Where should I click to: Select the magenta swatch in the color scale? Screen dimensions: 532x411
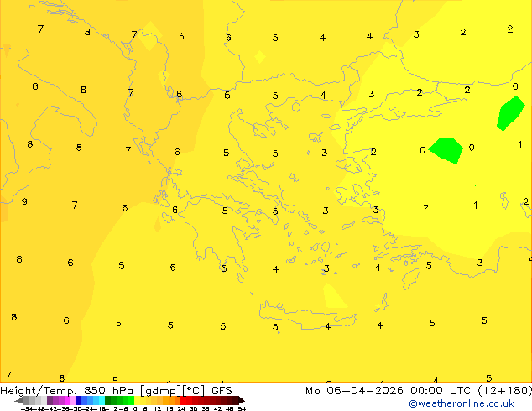coord(67,400)
